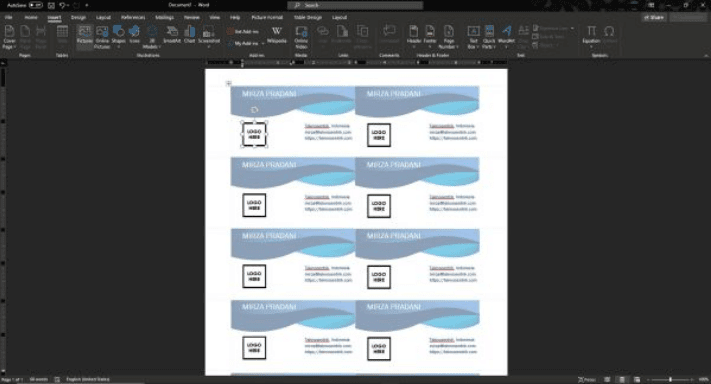Open the Mailings tab

pos(164,17)
